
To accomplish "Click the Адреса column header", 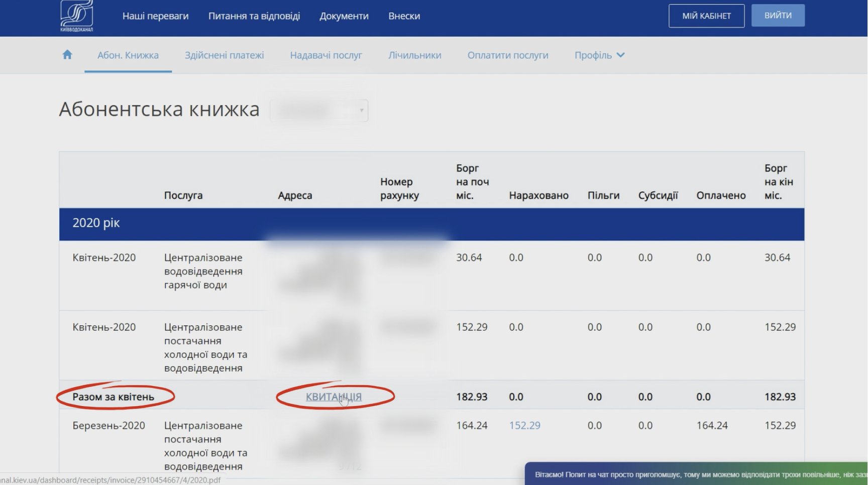I will (x=295, y=195).
